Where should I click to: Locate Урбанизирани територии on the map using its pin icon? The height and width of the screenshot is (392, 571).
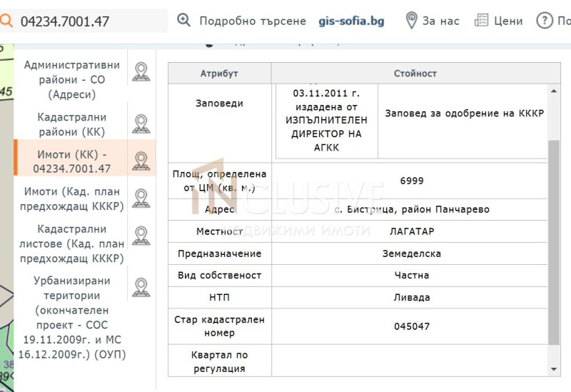141,288
